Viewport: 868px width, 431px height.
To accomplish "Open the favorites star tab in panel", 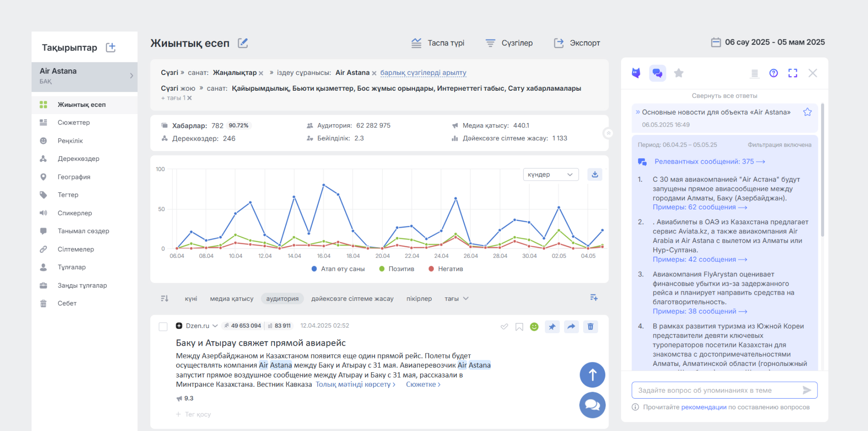I will (x=679, y=73).
